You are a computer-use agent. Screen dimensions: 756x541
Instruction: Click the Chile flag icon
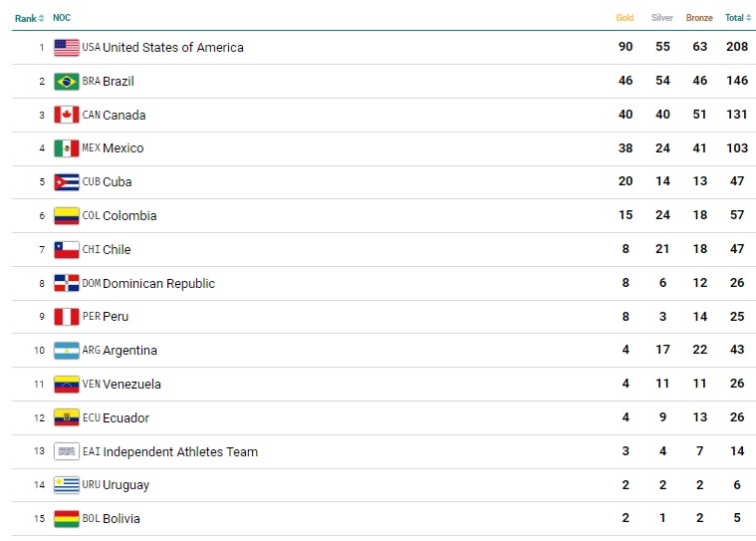[x=67, y=249]
